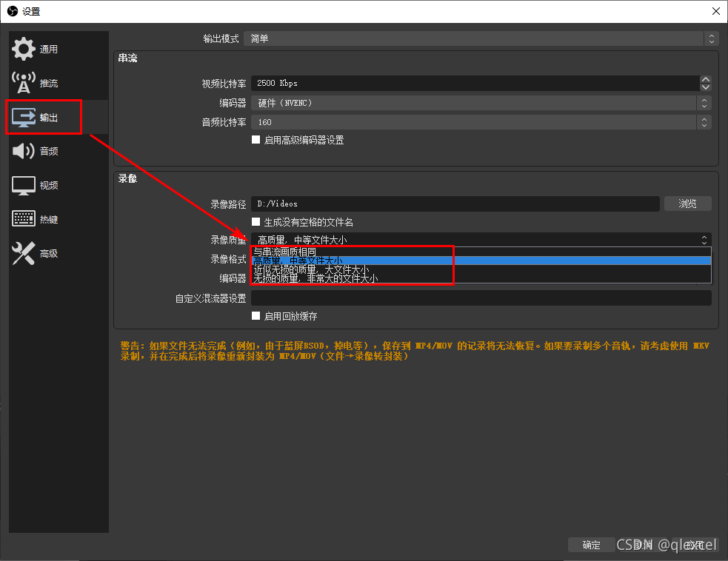Choose 高质量，中等文件大小 option in list
This screenshot has width=728, height=561.
(481, 261)
